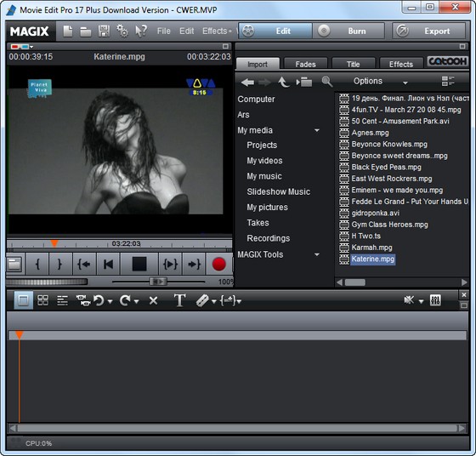Maximize the media pool panel
Viewport: 476px width, 456px height.
(462, 46)
